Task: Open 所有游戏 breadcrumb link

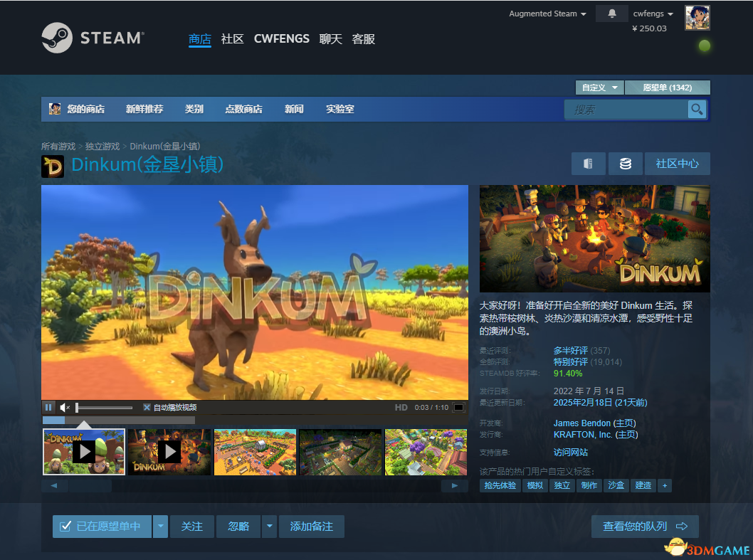Action: tap(58, 146)
